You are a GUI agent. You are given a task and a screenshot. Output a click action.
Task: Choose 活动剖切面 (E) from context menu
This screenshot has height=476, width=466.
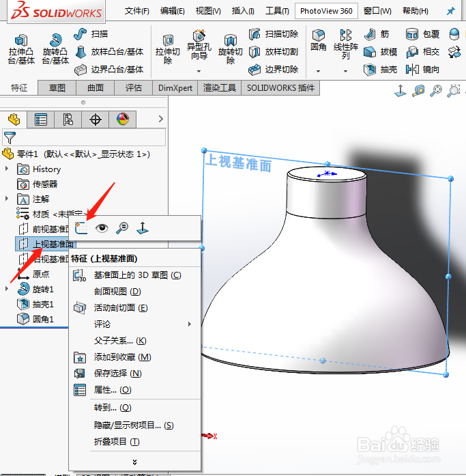(x=135, y=308)
